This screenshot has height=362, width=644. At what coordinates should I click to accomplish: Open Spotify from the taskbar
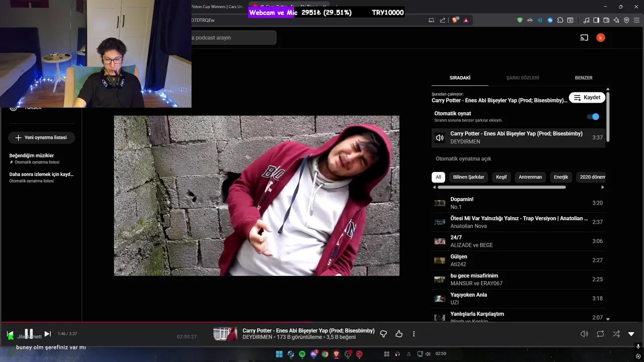(302, 354)
